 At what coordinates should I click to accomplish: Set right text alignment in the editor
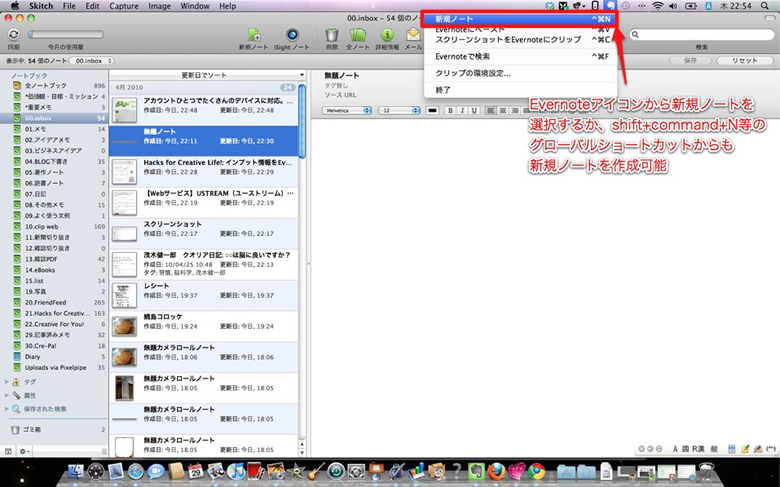(514, 110)
